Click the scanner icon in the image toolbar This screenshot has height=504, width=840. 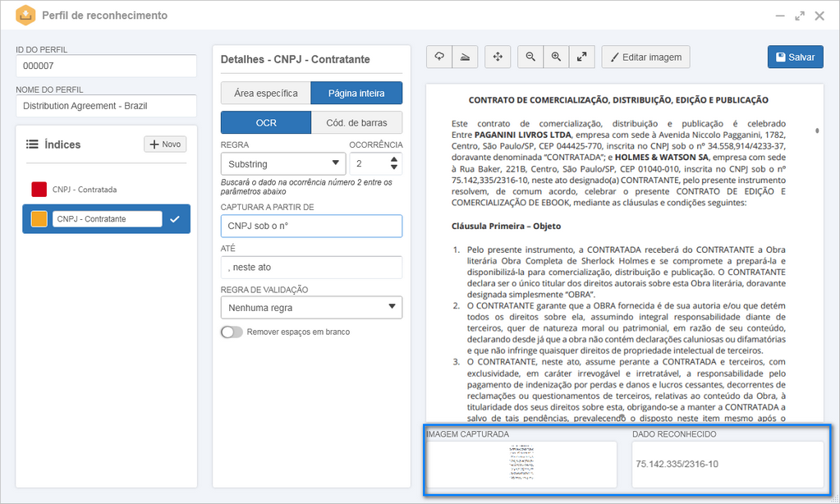pos(465,57)
